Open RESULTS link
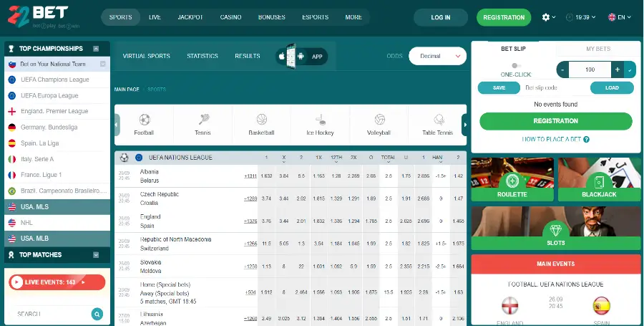644x326 pixels. pyautogui.click(x=248, y=57)
